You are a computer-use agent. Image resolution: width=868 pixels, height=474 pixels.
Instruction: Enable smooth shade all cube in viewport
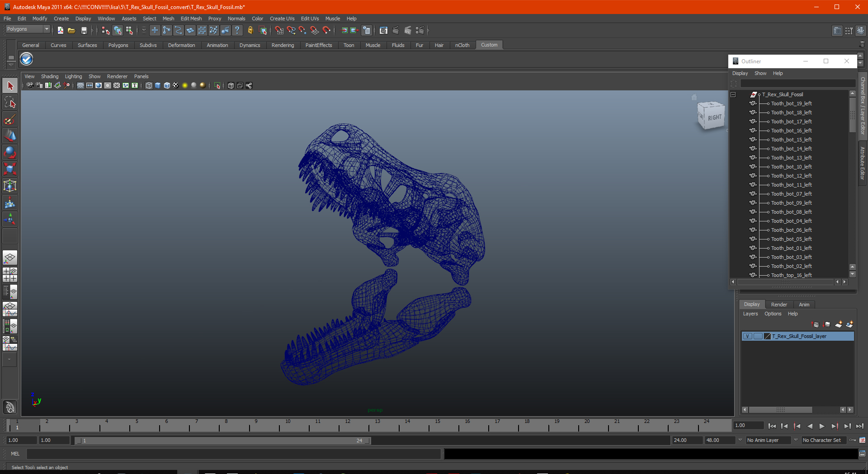[158, 85]
